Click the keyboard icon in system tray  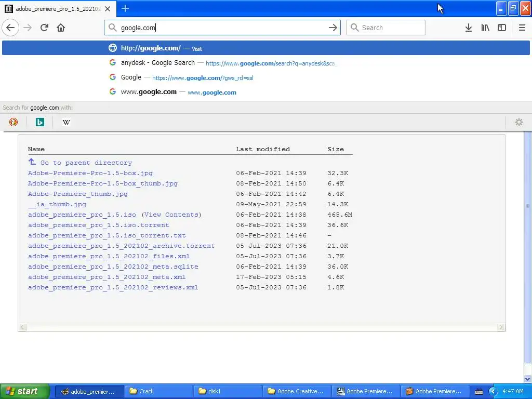pyautogui.click(x=479, y=392)
